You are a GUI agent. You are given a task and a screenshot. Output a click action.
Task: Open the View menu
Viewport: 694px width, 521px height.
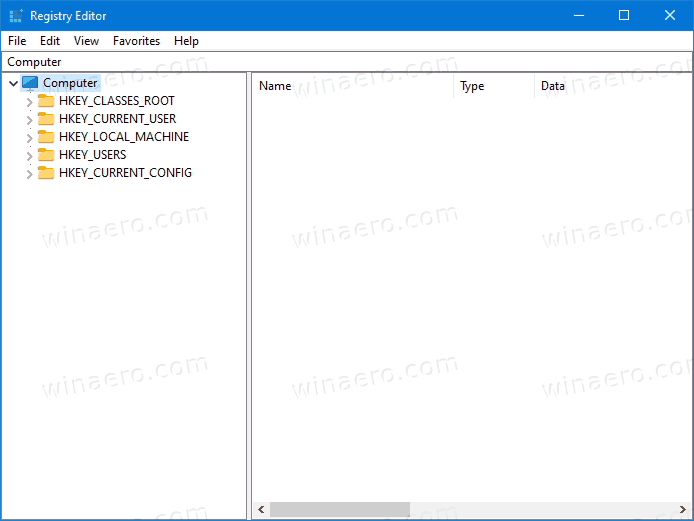(86, 41)
